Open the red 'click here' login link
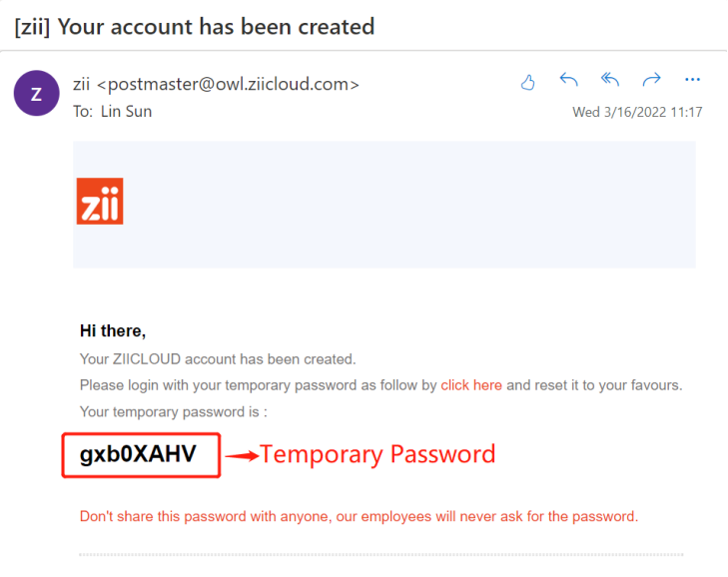This screenshot has height=577, width=728. point(471,385)
